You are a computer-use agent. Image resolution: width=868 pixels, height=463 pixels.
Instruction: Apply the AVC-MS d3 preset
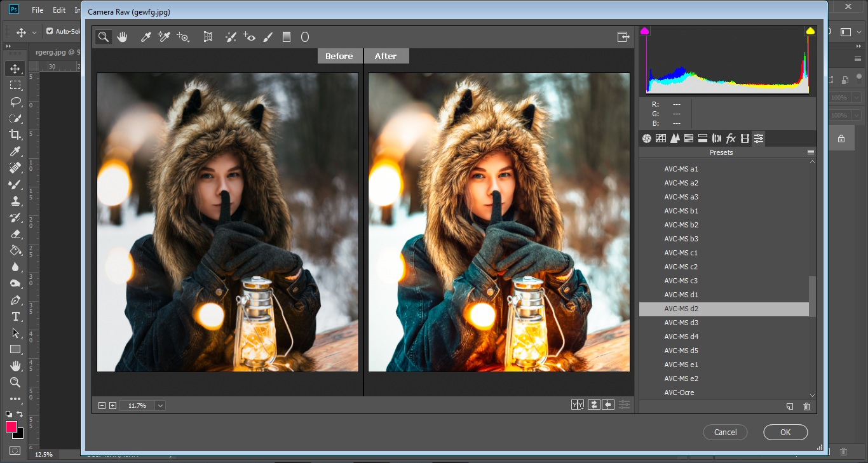point(724,323)
